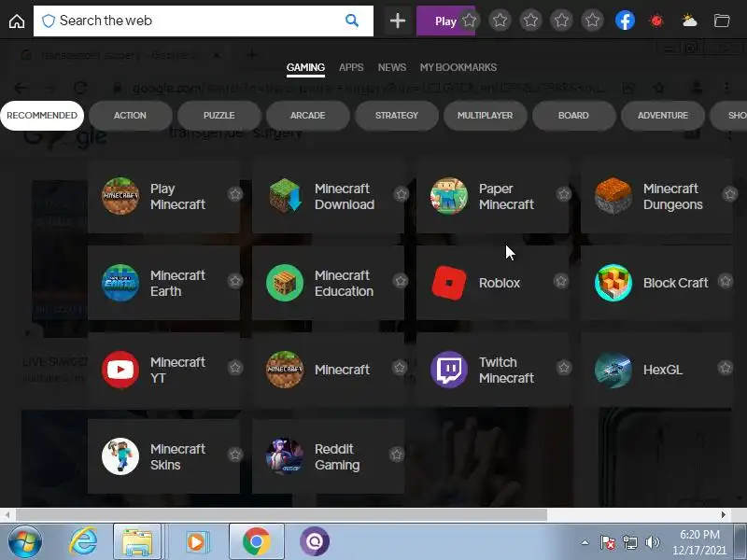Open the Twitch Minecraft icon
Viewport: 747px width, 560px height.
[x=449, y=370]
